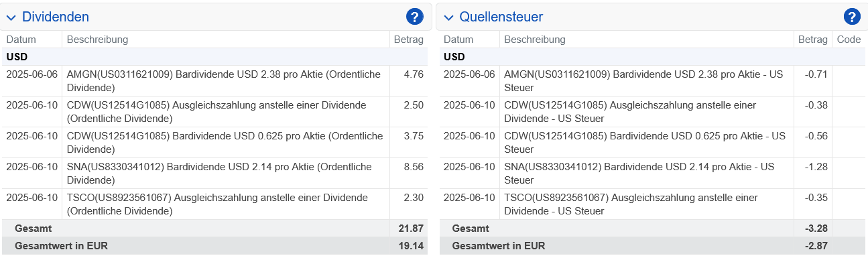This screenshot has width=868, height=258.
Task: Open the Dividenden section help icon
Action: [x=415, y=17]
